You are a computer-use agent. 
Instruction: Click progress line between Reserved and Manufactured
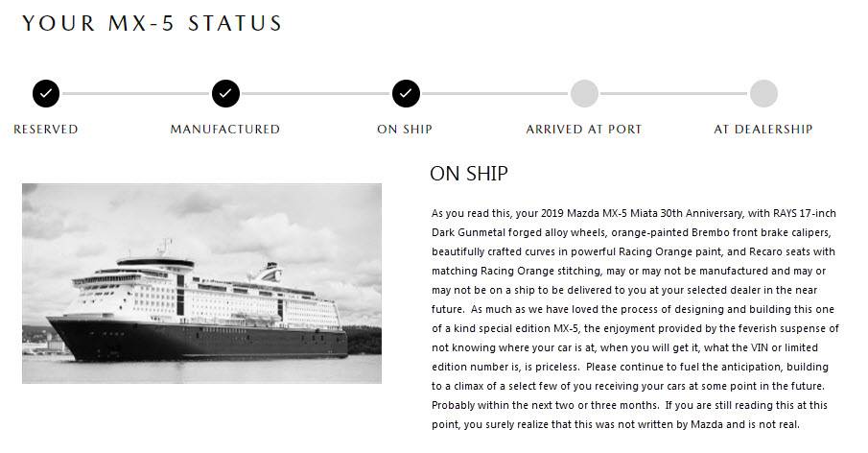(135, 94)
